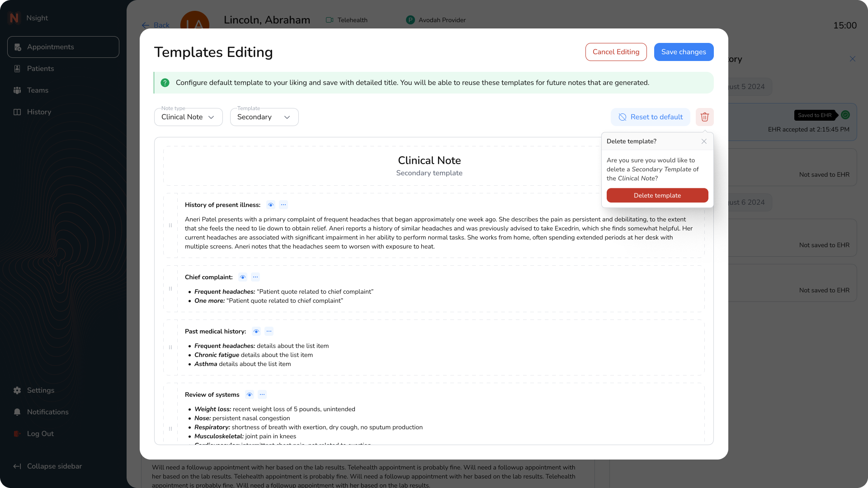
Task: Click drag handle beside Chief complaint section
Action: click(170, 289)
